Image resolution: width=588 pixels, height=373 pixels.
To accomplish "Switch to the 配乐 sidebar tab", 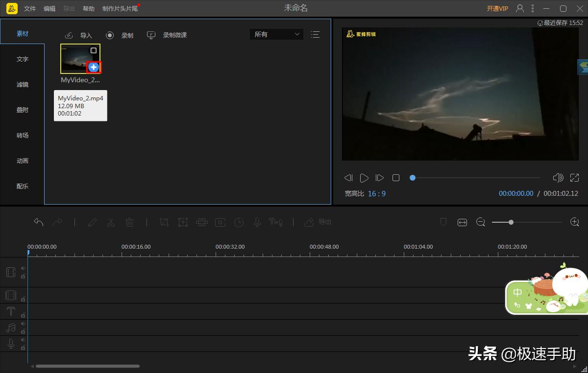I will [22, 186].
